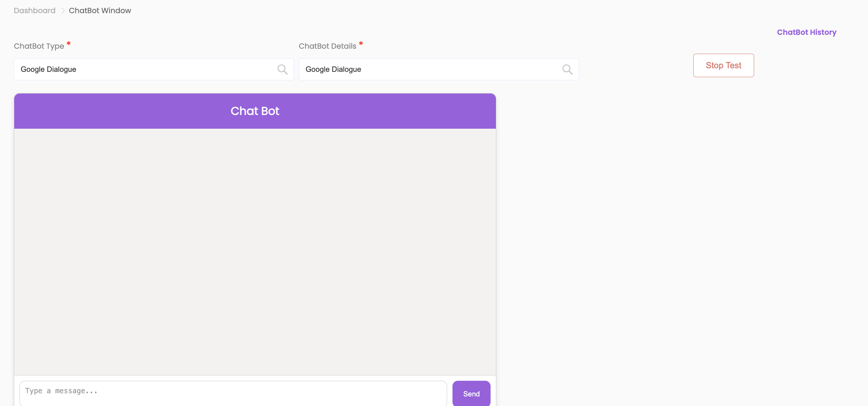Click the red asterisk beside ChatBot Details

click(x=361, y=44)
